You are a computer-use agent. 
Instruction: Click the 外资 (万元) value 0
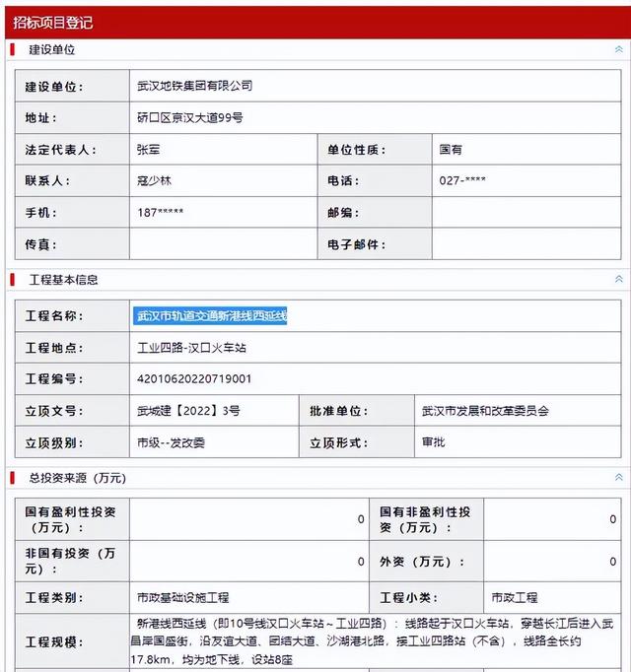pyautogui.click(x=613, y=561)
